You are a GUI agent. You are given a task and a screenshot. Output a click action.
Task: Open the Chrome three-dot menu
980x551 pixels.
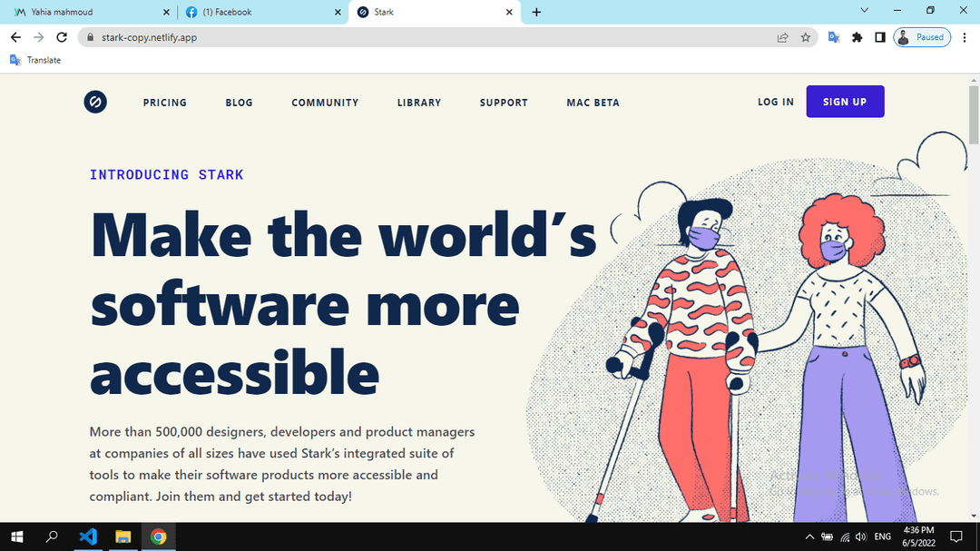tap(965, 37)
